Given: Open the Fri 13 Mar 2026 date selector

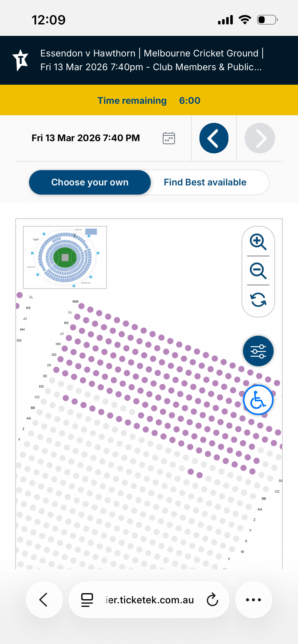Looking at the screenshot, I should point(86,138).
